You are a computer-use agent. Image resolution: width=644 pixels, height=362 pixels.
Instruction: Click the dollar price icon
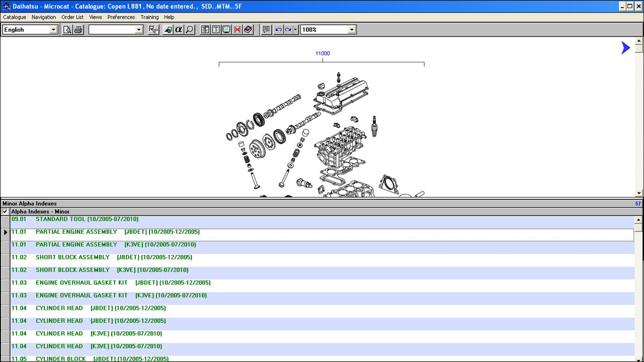216,30
